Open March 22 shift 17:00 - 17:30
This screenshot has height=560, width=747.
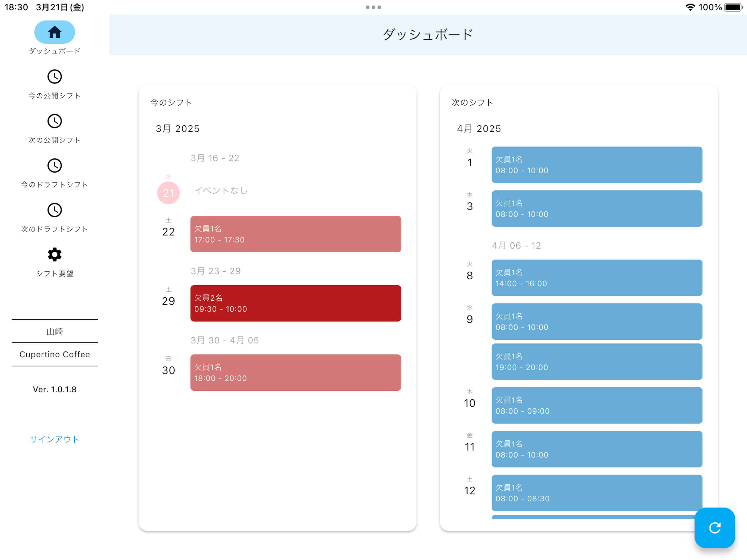click(296, 234)
